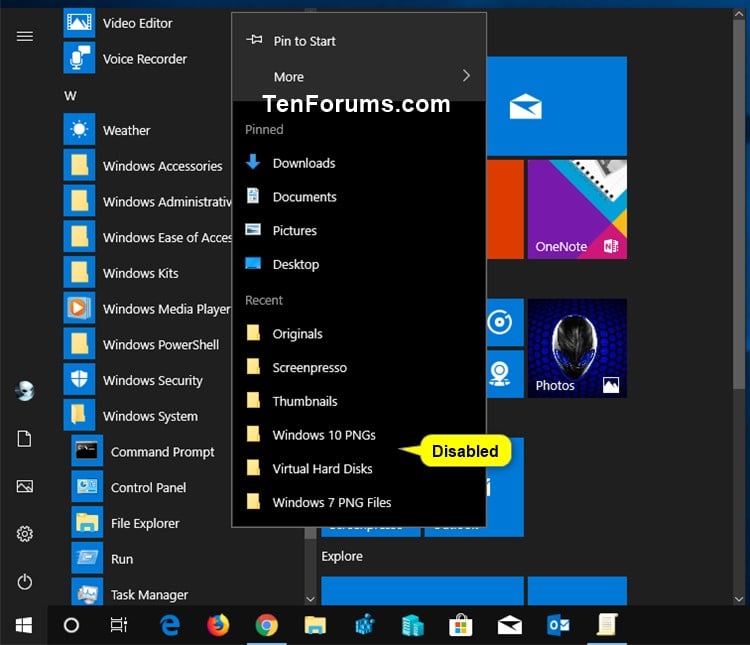Click the Windows Start button
Image resolution: width=750 pixels, height=645 pixels.
pos(24,625)
